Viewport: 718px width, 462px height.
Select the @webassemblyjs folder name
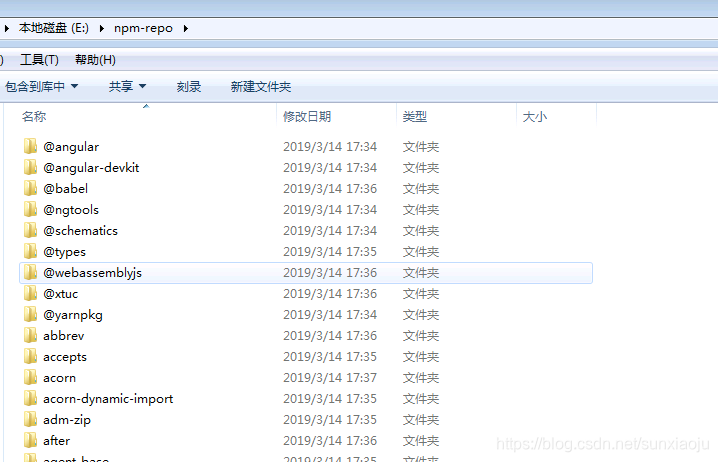[92, 273]
